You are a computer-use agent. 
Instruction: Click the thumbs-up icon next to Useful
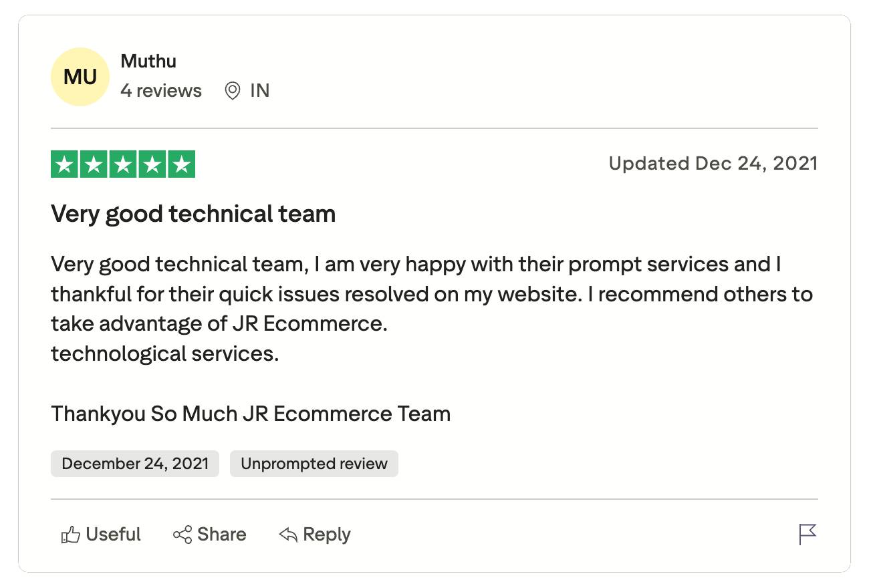point(70,535)
